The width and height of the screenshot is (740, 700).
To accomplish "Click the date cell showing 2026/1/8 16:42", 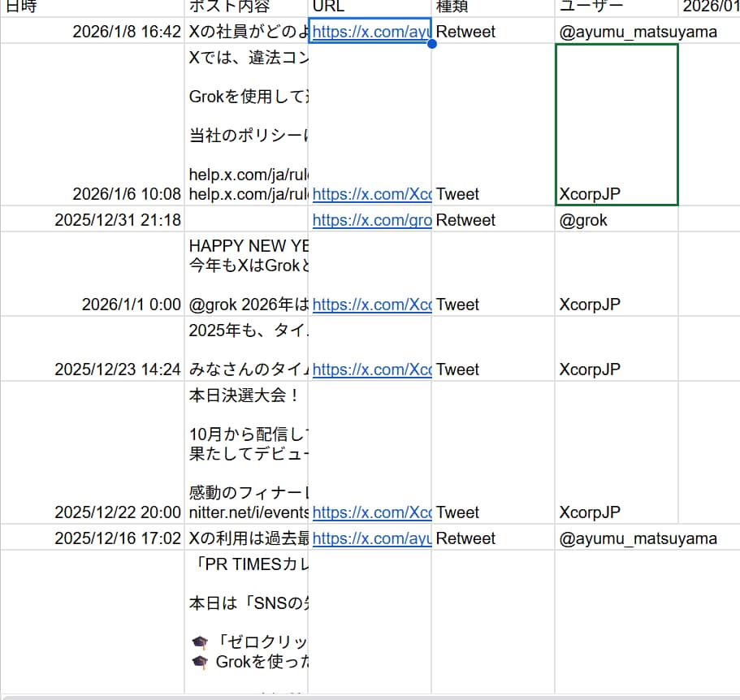I will 122,32.
